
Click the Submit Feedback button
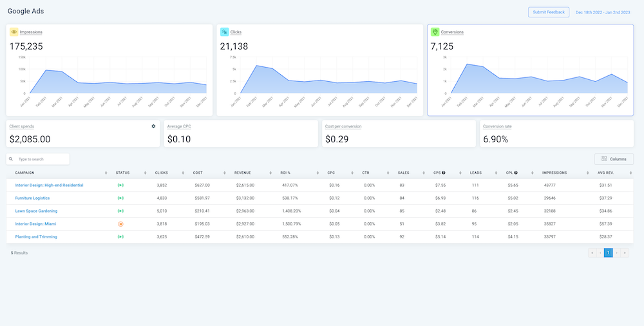[549, 12]
